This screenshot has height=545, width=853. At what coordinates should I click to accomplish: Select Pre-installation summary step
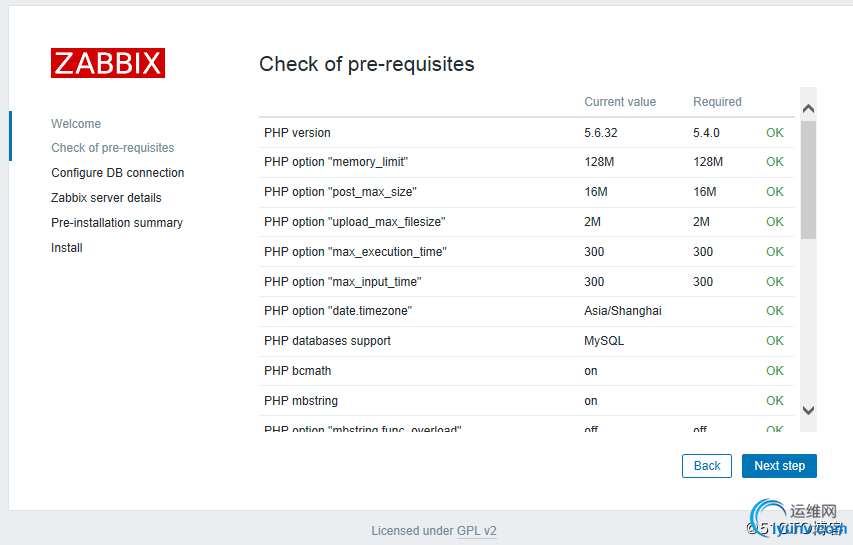click(x=117, y=223)
